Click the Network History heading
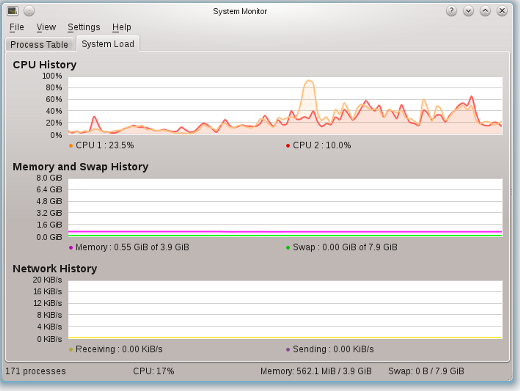This screenshot has height=391, width=520. [55, 268]
